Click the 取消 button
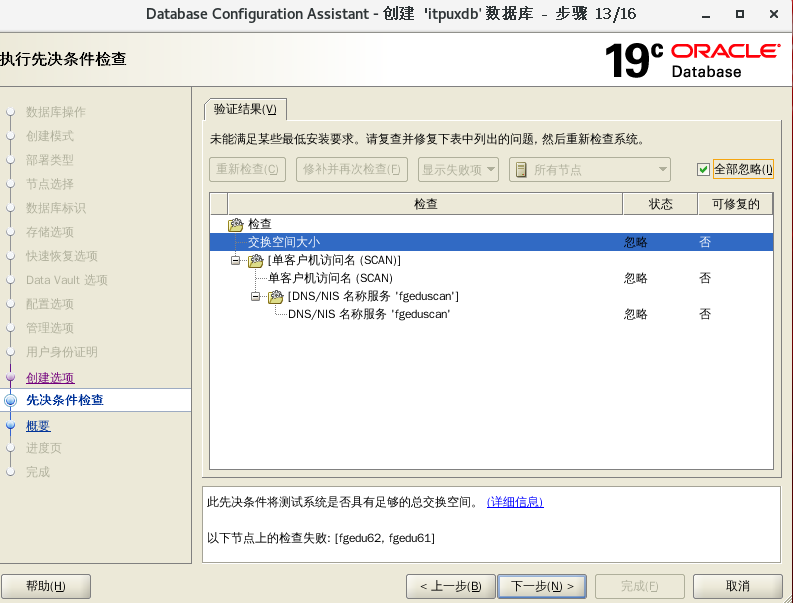The width and height of the screenshot is (793, 603). 737,586
